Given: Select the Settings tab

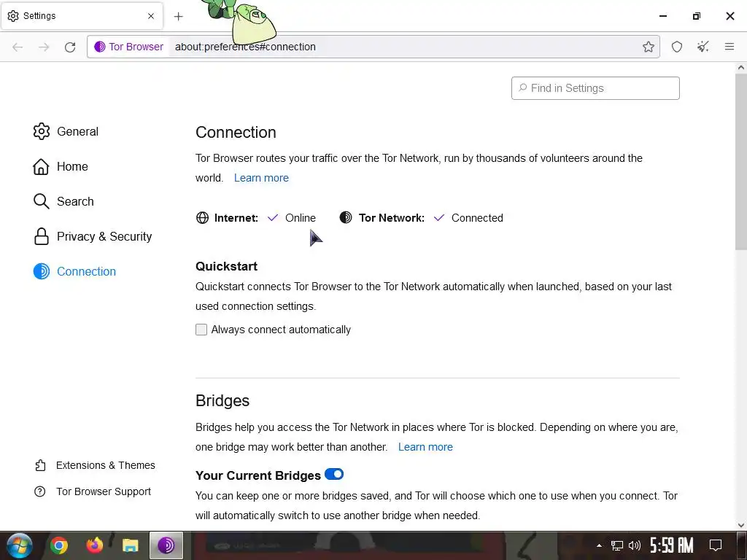Looking at the screenshot, I should (82, 16).
